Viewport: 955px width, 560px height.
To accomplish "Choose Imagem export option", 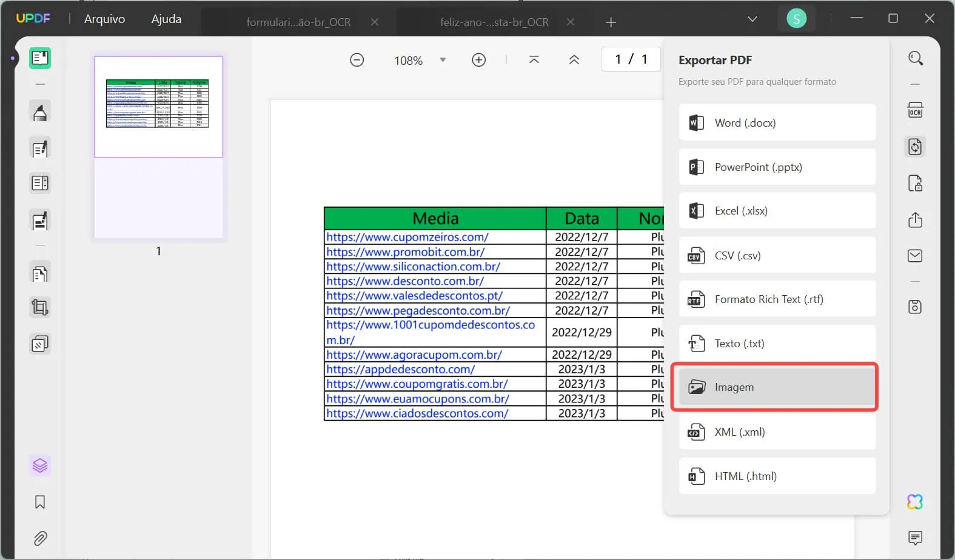I will click(x=777, y=387).
